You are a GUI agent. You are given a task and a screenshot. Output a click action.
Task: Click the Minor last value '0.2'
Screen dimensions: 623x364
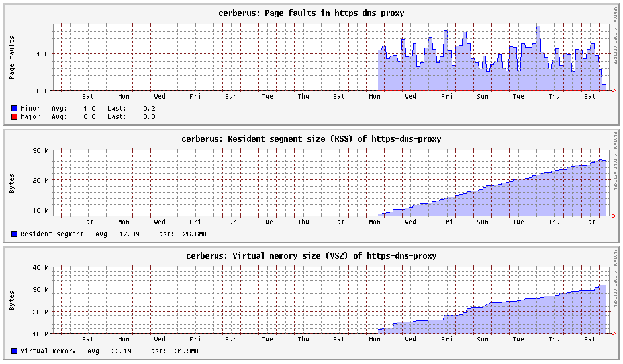(149, 108)
